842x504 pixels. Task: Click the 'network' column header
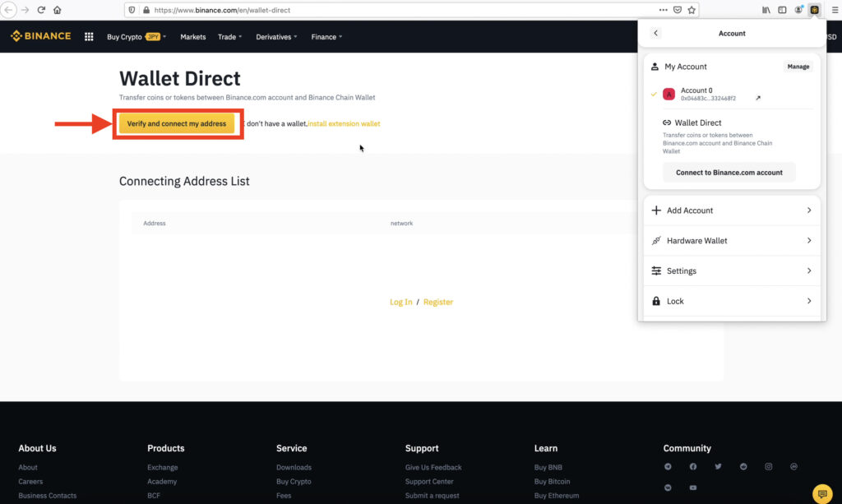coord(401,223)
